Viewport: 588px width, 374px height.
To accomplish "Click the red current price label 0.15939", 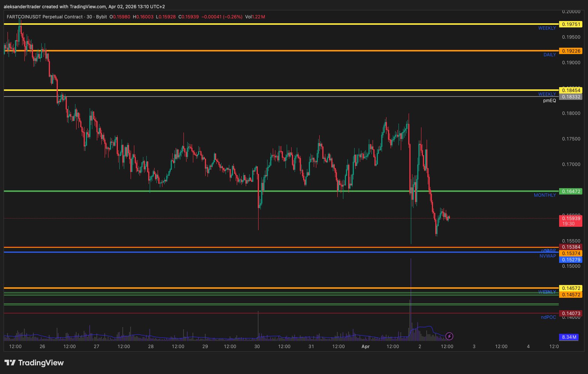I will tap(570, 218).
